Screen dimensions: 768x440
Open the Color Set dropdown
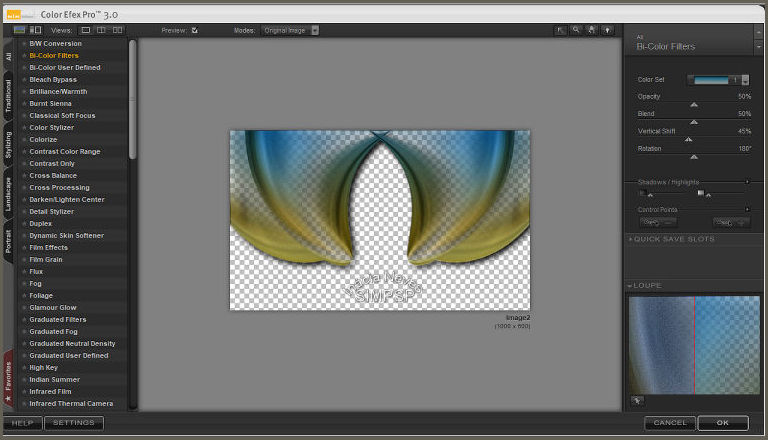pos(745,79)
